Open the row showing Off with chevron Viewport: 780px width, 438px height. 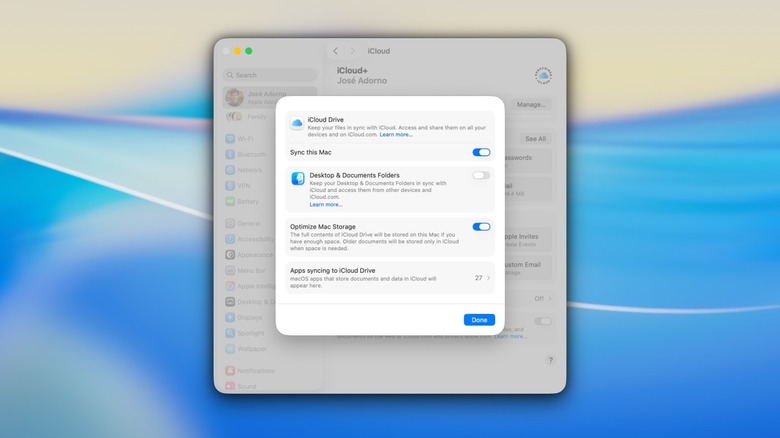click(543, 299)
